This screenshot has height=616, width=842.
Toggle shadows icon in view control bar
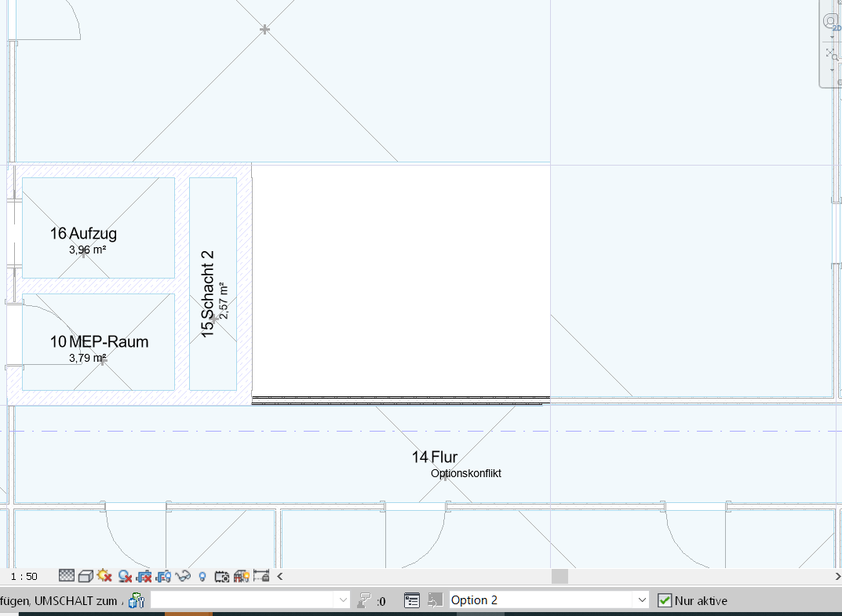tap(124, 576)
